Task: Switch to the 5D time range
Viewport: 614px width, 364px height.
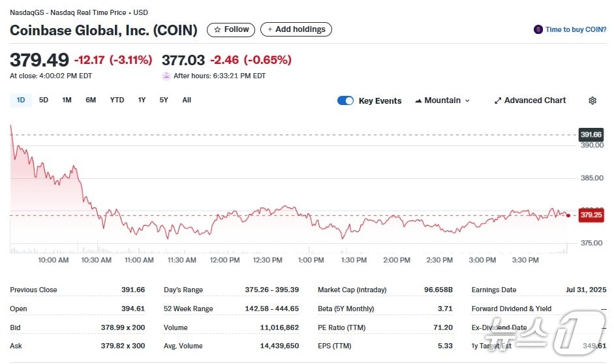Action: [x=44, y=100]
